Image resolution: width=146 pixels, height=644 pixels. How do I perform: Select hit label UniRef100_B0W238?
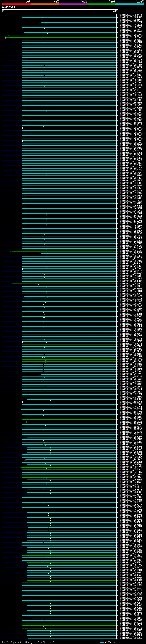(131, 251)
